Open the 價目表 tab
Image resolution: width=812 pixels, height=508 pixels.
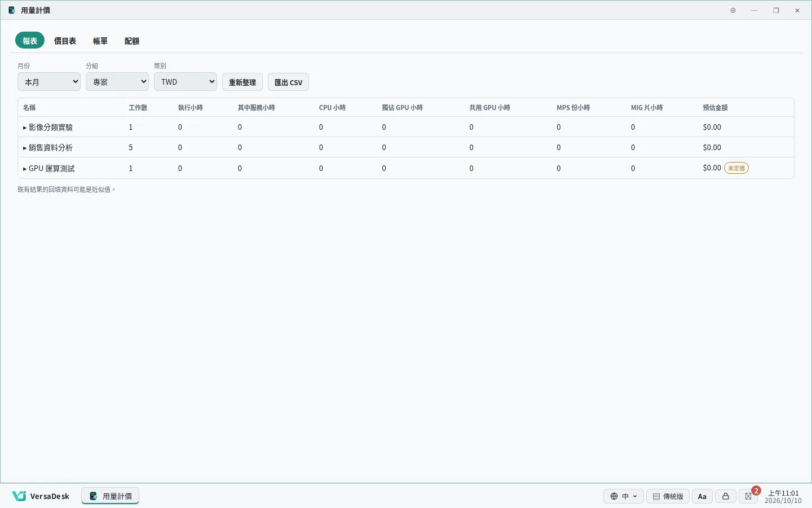point(65,41)
